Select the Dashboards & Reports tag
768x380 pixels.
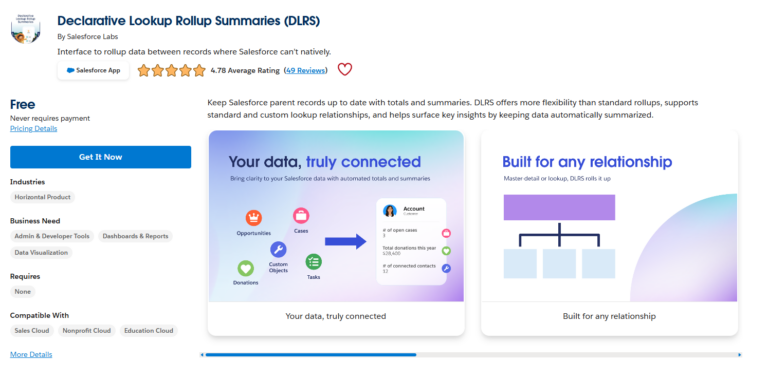pyautogui.click(x=135, y=236)
